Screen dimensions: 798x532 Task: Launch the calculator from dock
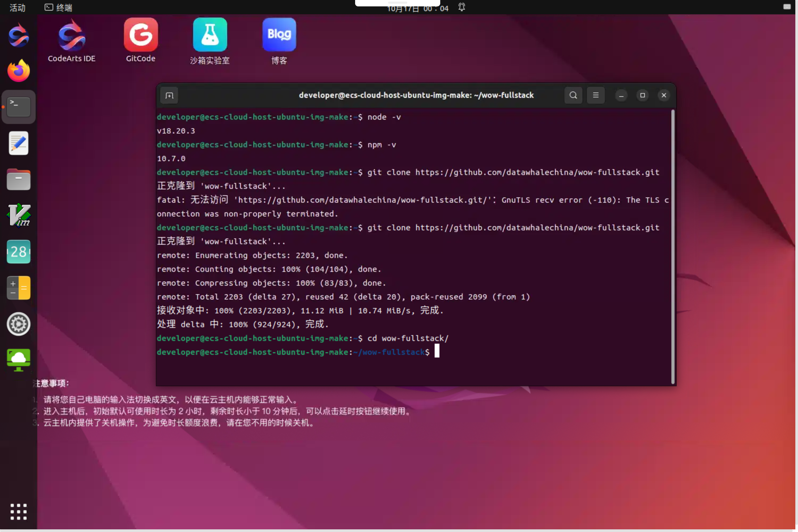(19, 288)
